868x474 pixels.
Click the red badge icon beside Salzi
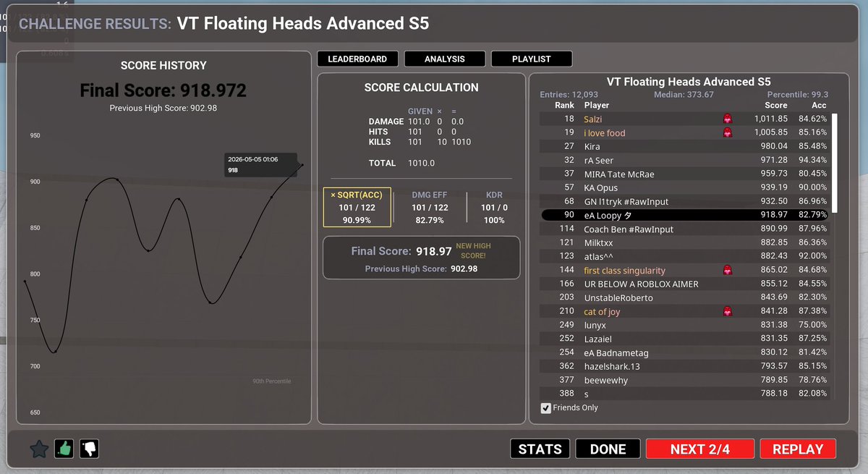coord(728,119)
